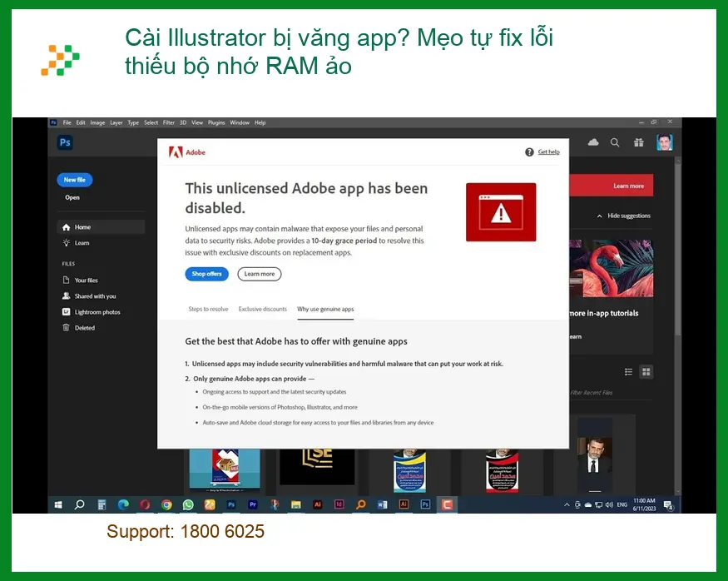This screenshot has width=728, height=581.
Task: Switch to the Exclusive discounts tab
Action: coord(263,309)
